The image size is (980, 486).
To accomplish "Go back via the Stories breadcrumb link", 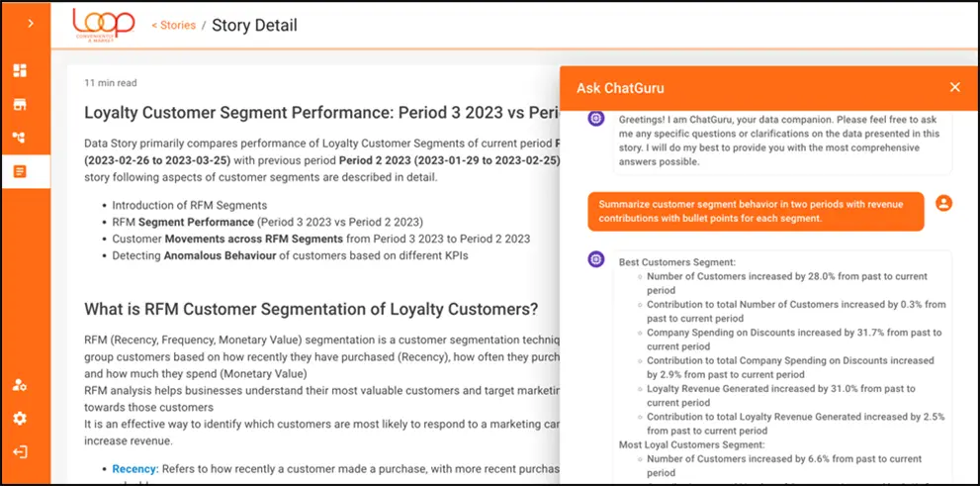I will click(x=174, y=26).
